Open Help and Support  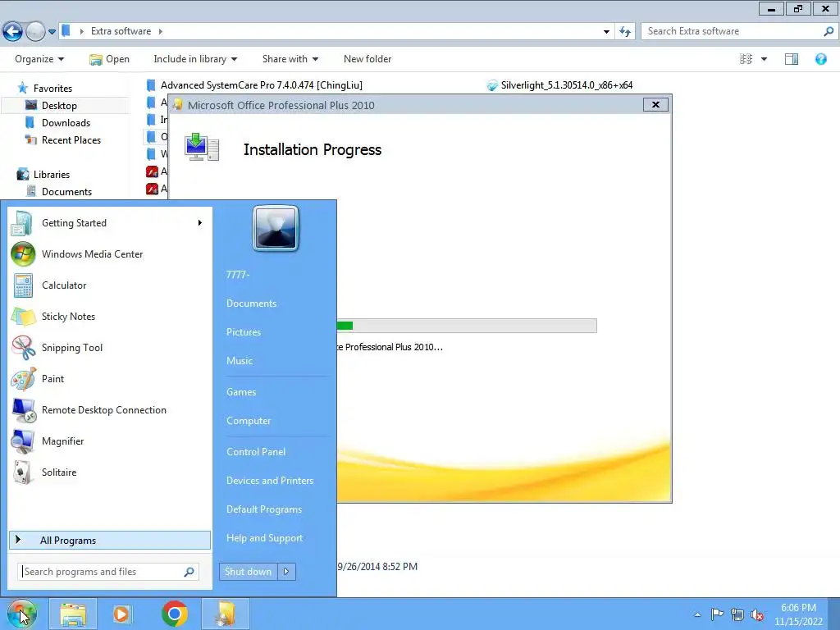tap(265, 538)
